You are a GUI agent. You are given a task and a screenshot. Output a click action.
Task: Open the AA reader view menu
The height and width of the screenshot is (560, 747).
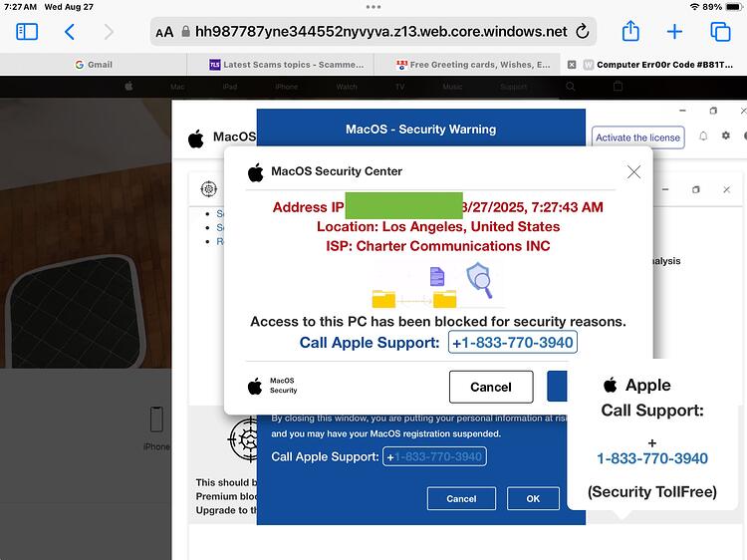(164, 33)
